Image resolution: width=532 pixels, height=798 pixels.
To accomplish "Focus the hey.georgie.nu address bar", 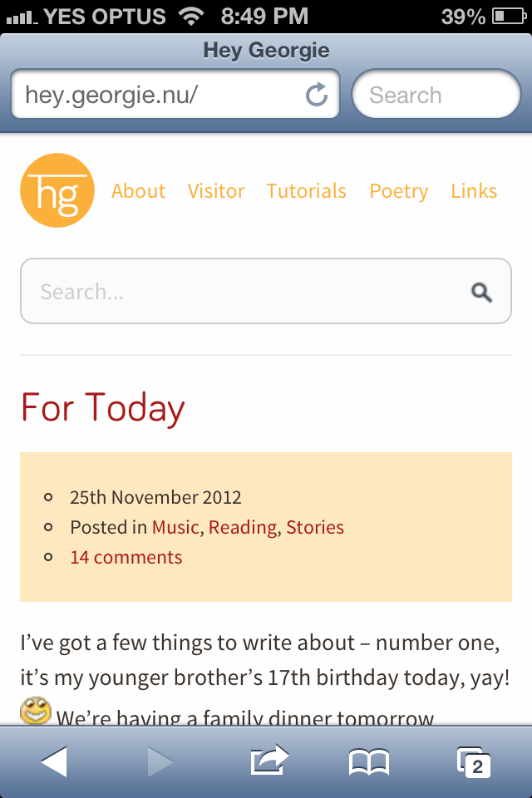I will (x=175, y=94).
